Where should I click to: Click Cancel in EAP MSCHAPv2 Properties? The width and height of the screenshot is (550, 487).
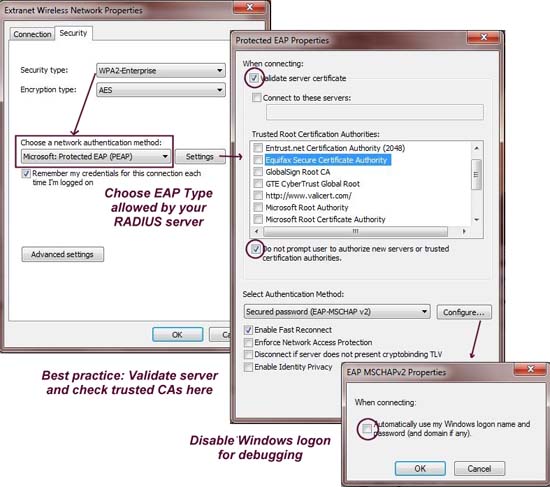pos(479,469)
